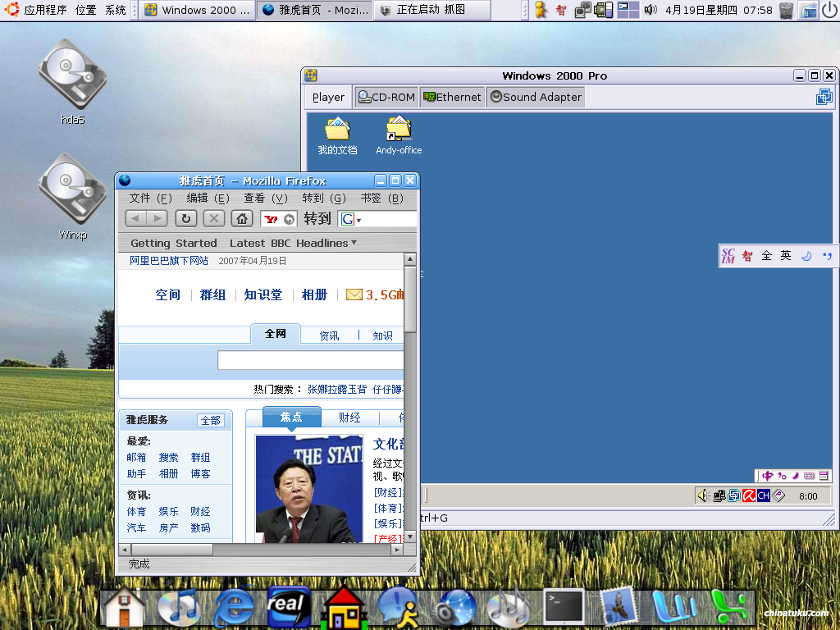Open the trash icon in the top panel
This screenshot has width=840, height=630.
click(787, 10)
